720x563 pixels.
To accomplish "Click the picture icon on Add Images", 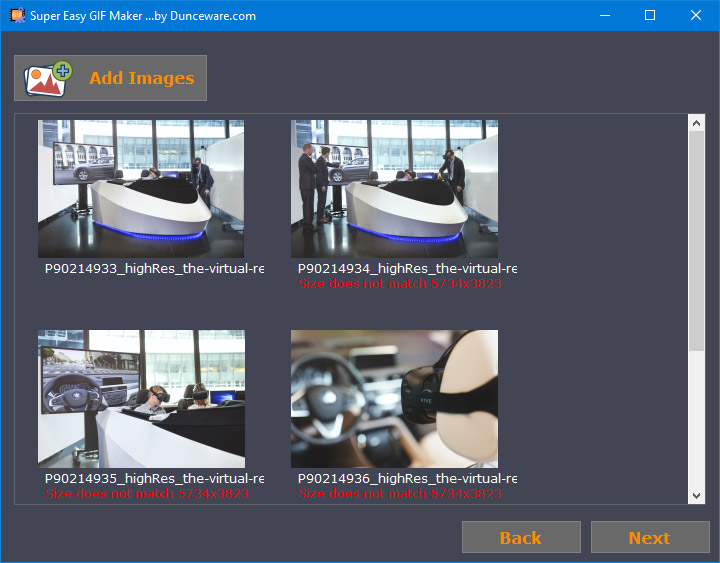I will [x=48, y=79].
